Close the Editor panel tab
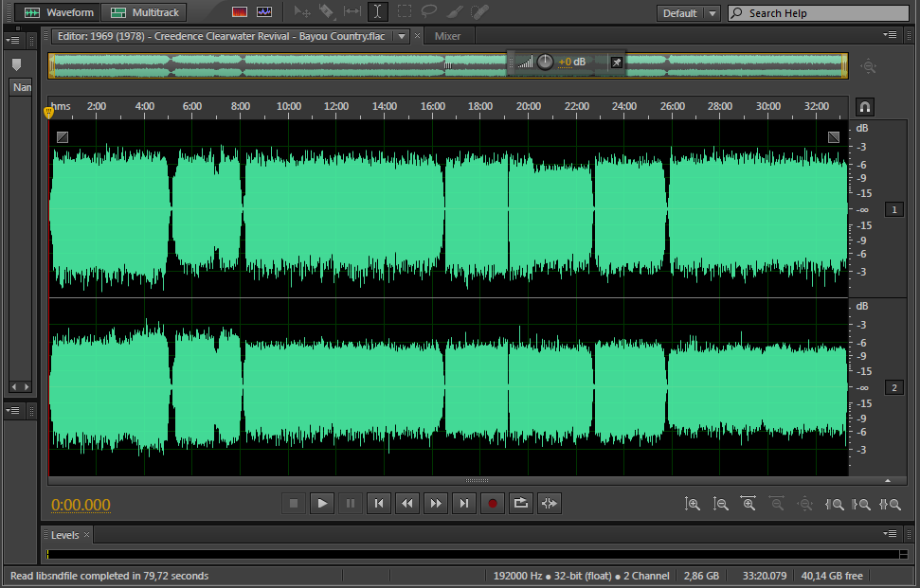 (417, 36)
